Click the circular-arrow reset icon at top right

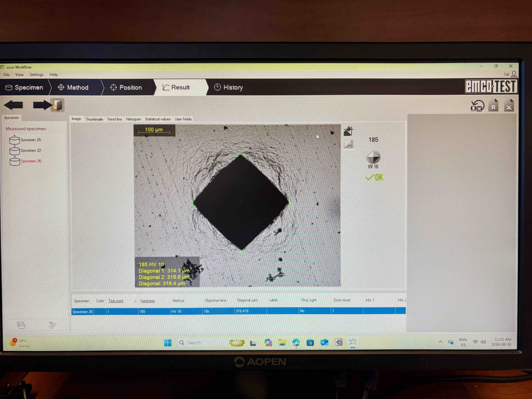477,106
